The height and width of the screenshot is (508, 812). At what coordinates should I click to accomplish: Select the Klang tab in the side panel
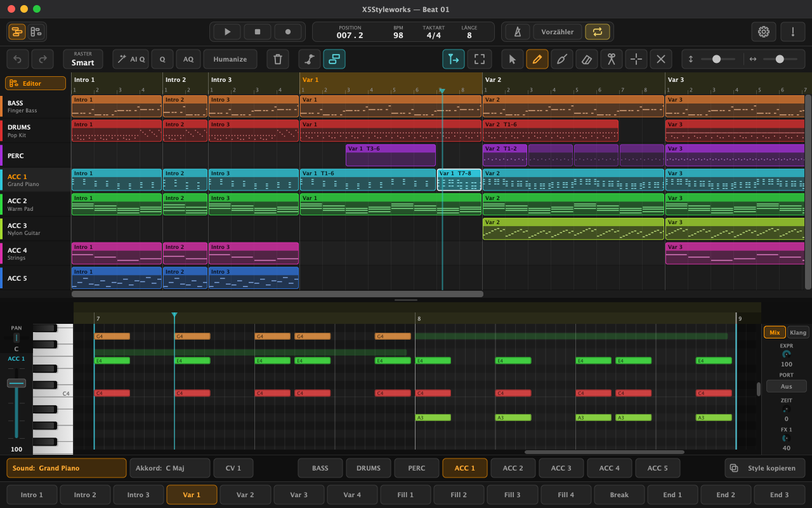click(x=798, y=332)
